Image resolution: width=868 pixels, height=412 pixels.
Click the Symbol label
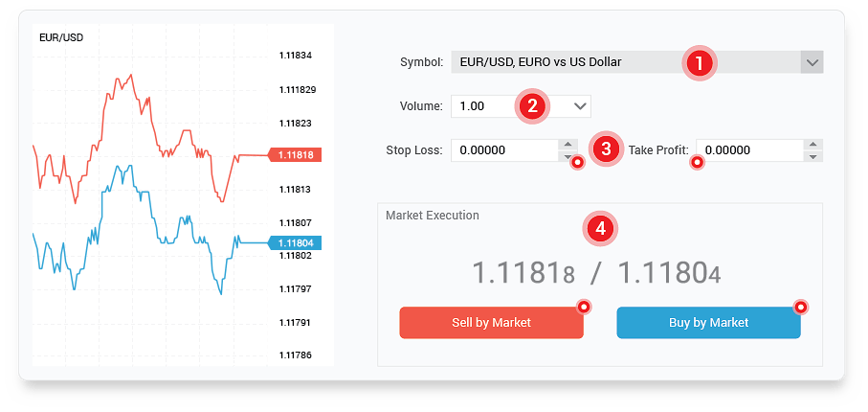pyautogui.click(x=422, y=62)
